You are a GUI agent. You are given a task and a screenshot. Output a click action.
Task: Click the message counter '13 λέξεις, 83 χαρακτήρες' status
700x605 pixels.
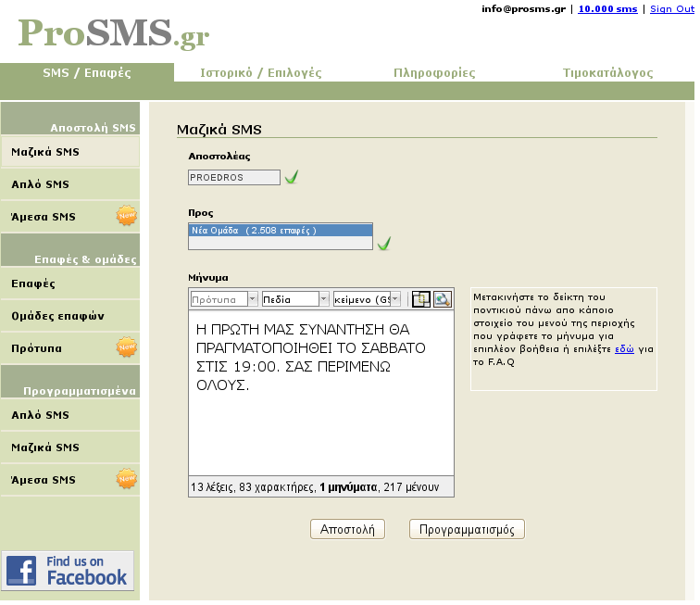click(321, 486)
